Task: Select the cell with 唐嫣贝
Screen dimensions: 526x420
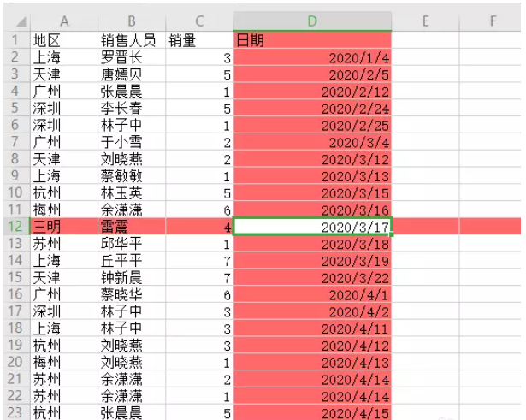Action: (132, 74)
